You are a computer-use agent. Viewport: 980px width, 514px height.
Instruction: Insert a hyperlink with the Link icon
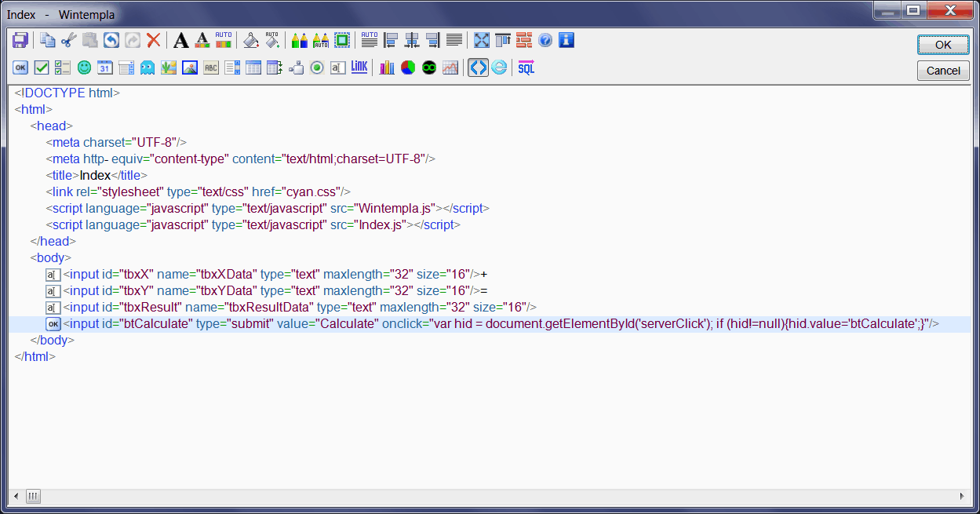click(x=359, y=67)
